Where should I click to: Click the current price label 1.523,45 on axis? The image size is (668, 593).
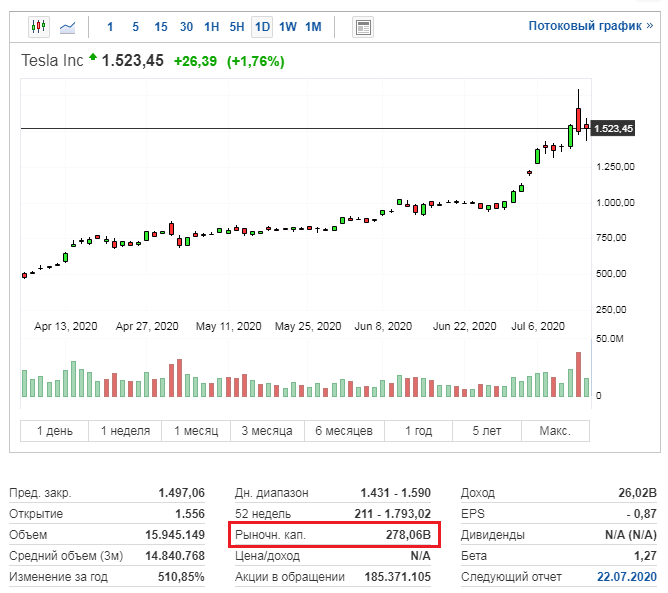613,129
